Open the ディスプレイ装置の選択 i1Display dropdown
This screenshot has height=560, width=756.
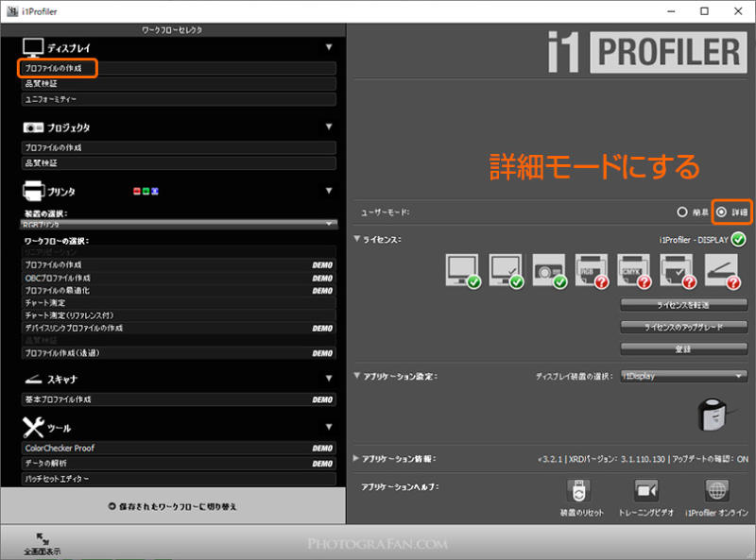tap(683, 376)
